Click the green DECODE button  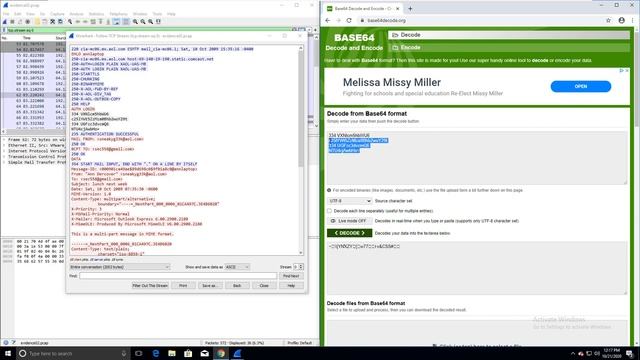pos(349,233)
